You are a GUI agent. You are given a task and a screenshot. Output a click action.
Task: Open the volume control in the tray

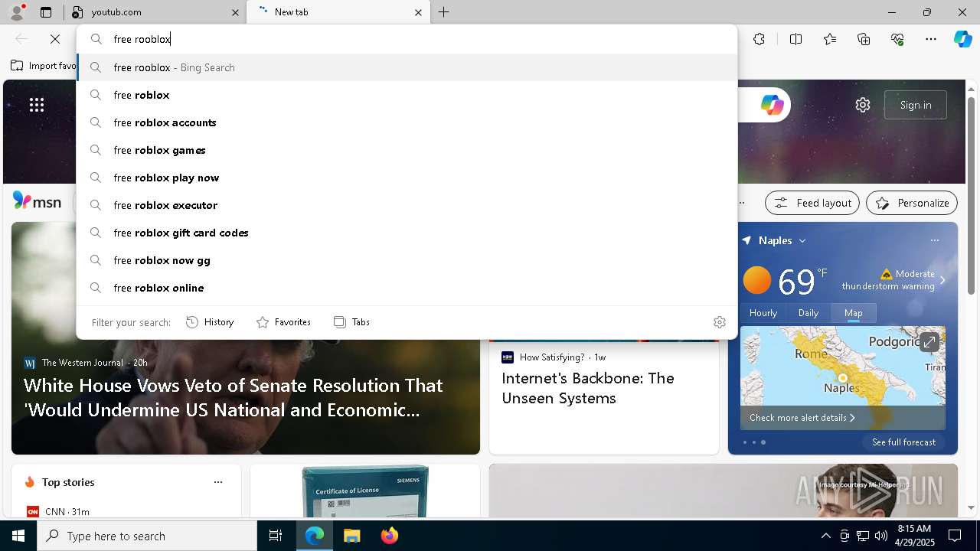click(881, 536)
